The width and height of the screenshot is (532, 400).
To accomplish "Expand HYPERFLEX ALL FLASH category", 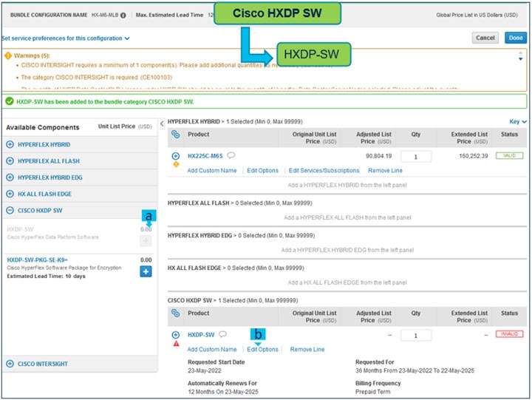I will (x=10, y=160).
